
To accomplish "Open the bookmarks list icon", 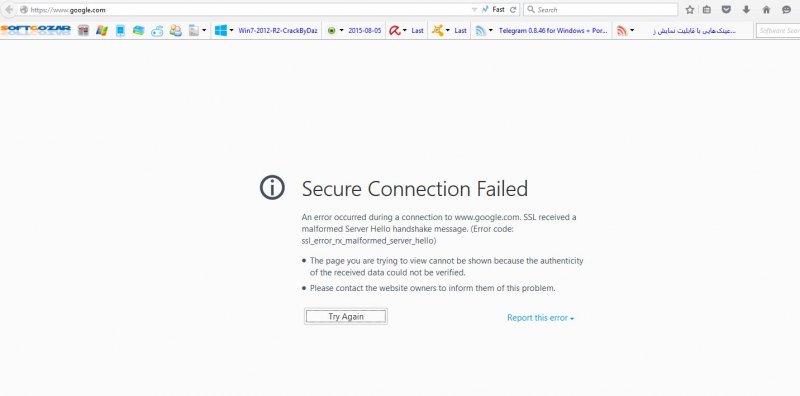I will pos(707,10).
